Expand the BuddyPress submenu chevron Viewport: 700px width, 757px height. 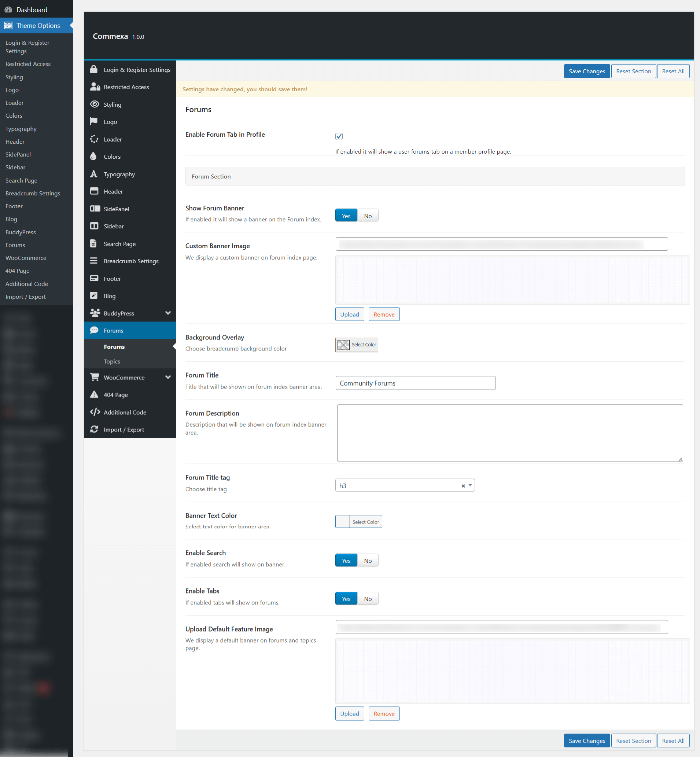click(168, 313)
